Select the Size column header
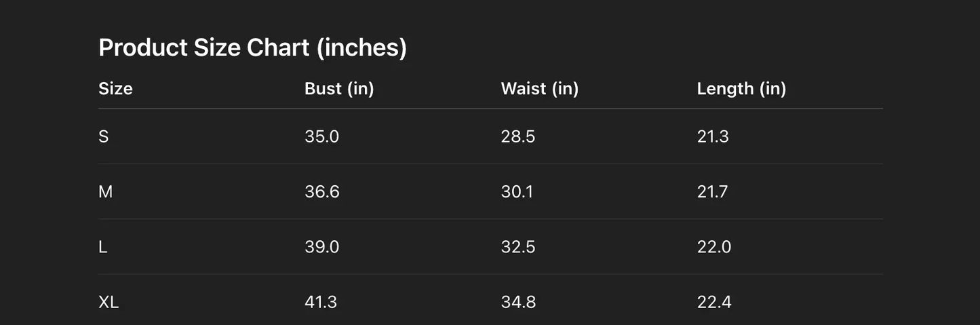 pos(115,89)
